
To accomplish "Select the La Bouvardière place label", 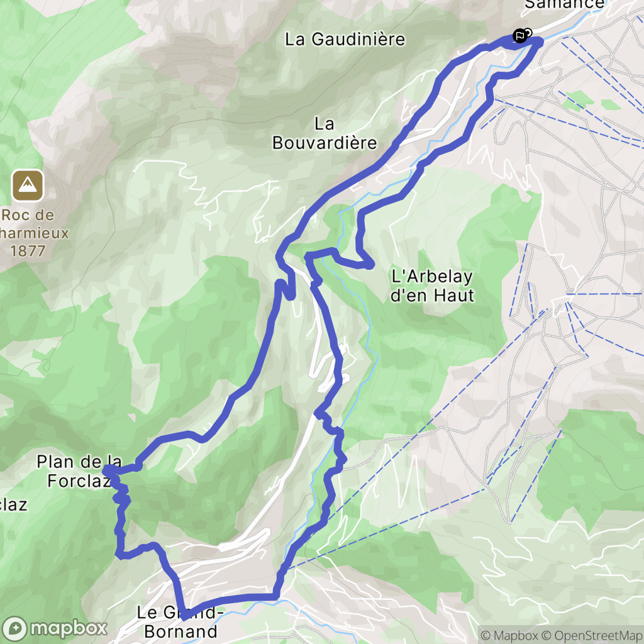I will (325, 133).
